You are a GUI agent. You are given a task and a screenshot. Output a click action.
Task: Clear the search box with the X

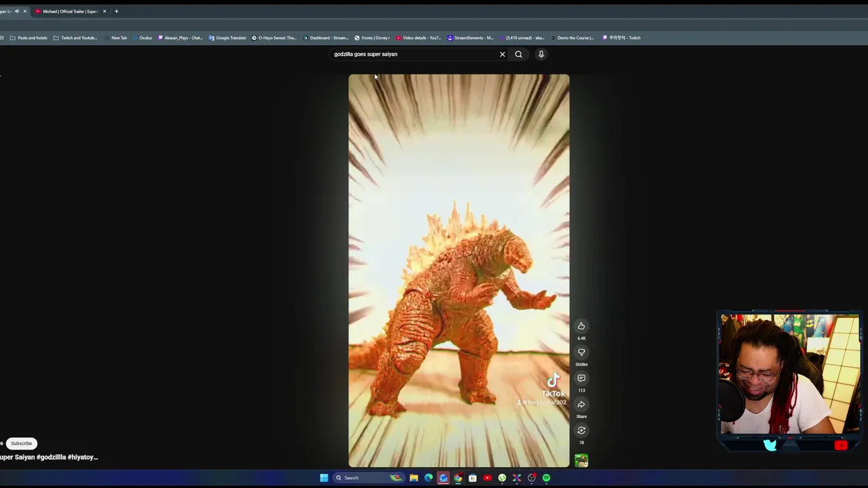[x=502, y=54]
